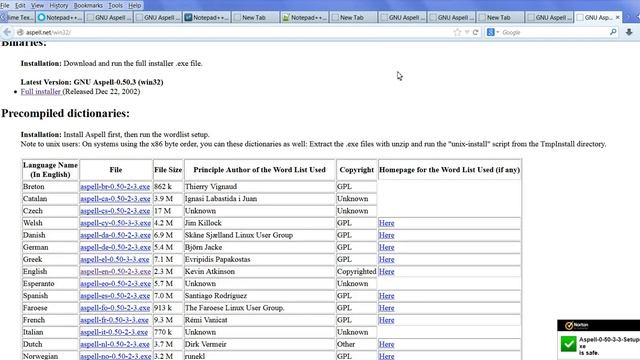Viewport: 640px width, 360px height.
Task: Click the aspell.net/win32/ address field
Action: click(x=237, y=32)
